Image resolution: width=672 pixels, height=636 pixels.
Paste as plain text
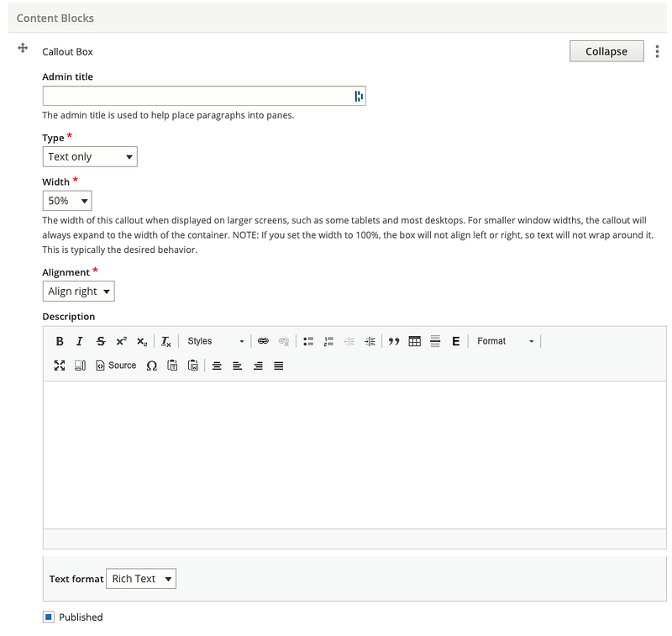172,365
